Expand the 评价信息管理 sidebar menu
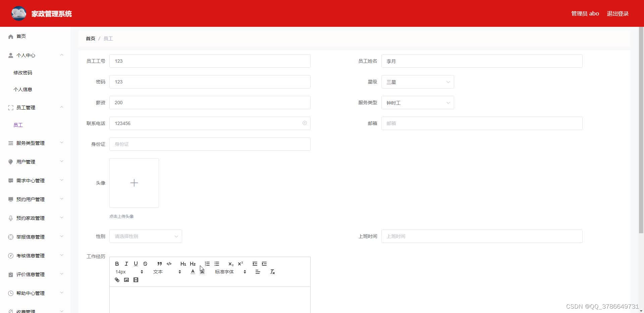This screenshot has height=313, width=644. click(x=35, y=274)
